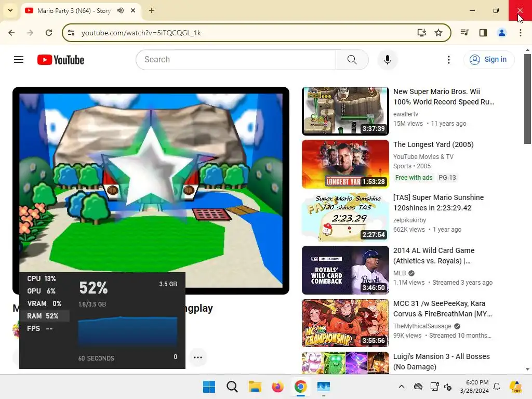
Task: Open The Longest Yard thumbnail
Action: click(x=345, y=164)
